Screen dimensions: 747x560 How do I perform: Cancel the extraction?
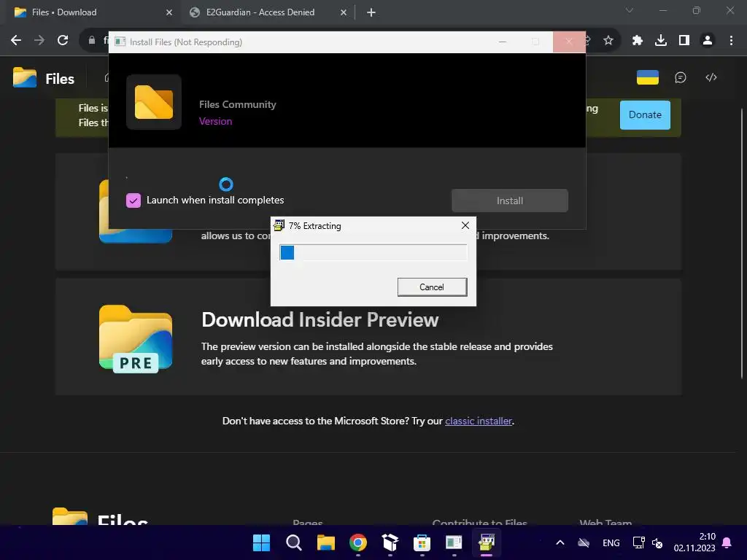point(432,287)
